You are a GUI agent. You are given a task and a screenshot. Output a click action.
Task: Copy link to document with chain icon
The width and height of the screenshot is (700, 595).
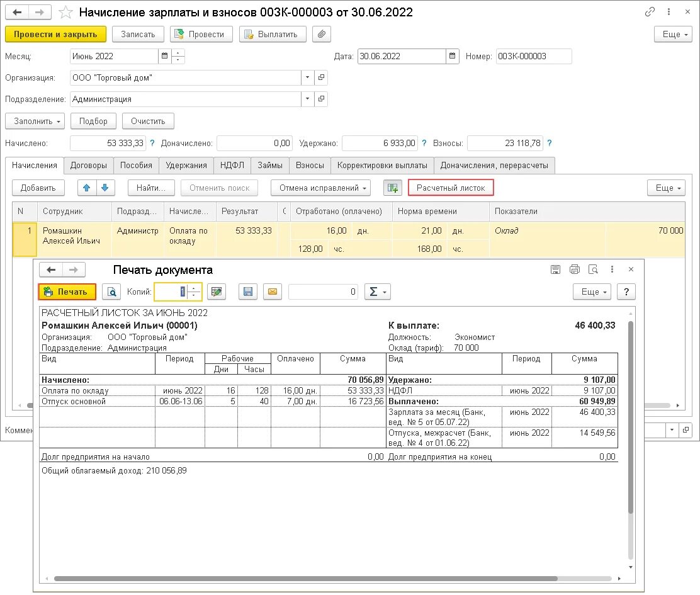coord(650,11)
